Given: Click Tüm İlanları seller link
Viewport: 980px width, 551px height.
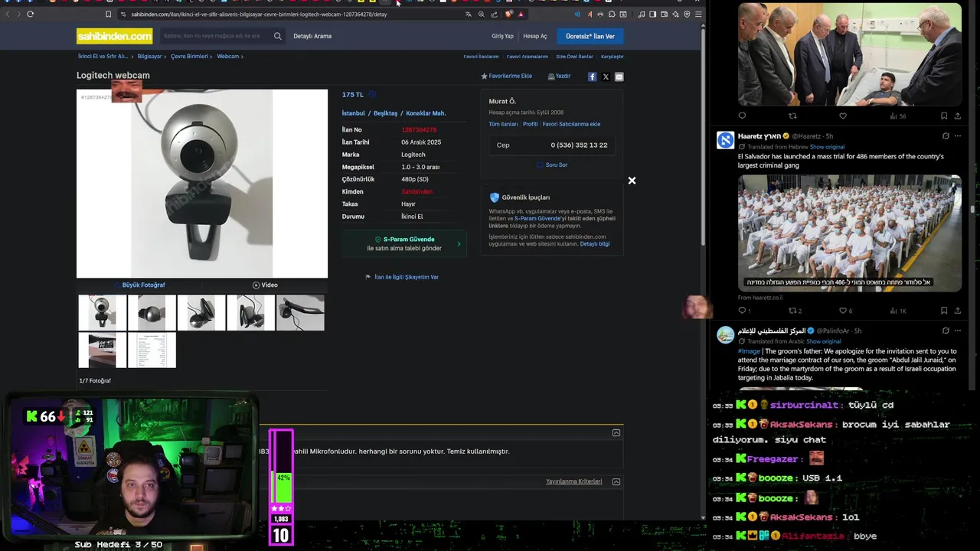Looking at the screenshot, I should [x=503, y=124].
